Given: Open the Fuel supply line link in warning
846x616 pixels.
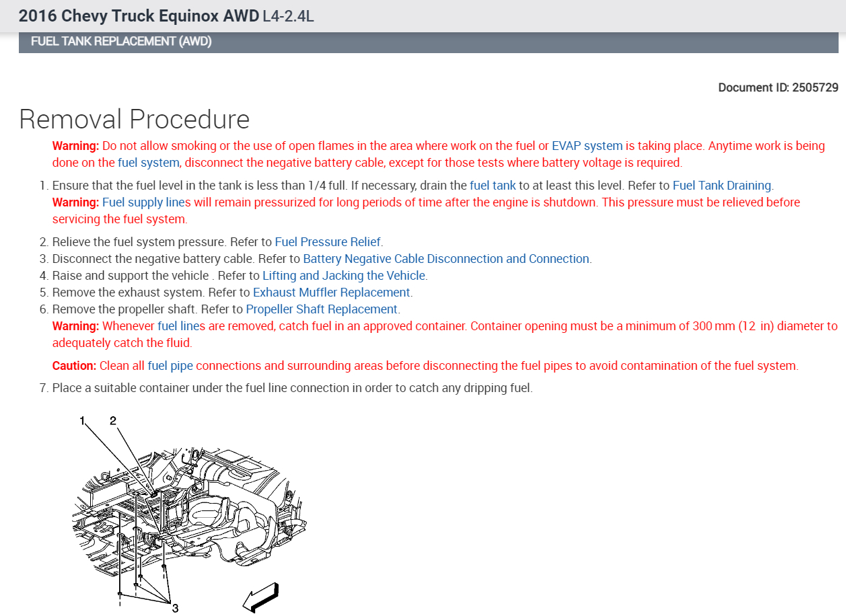Looking at the screenshot, I should [143, 202].
